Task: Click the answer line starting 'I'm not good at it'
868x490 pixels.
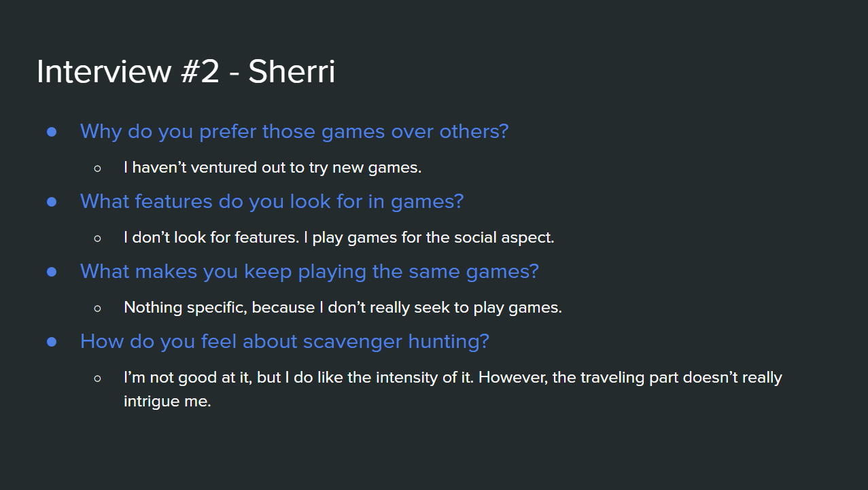Action: [453, 377]
